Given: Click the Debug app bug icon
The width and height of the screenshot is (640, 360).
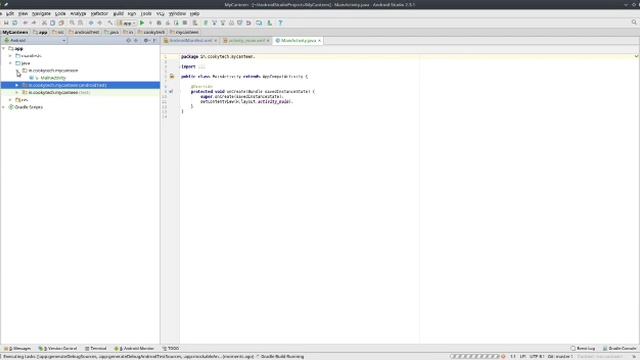Looking at the screenshot, I should [159, 23].
